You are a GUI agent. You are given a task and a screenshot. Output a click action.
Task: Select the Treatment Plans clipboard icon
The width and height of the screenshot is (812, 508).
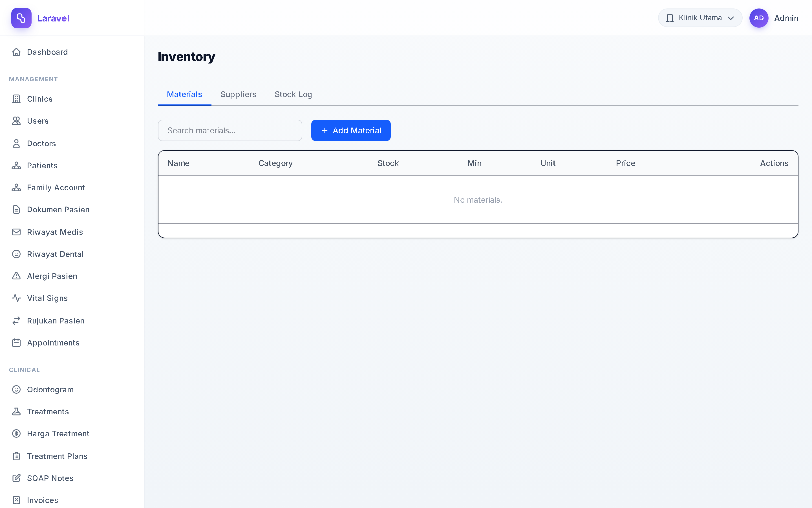coord(16,456)
